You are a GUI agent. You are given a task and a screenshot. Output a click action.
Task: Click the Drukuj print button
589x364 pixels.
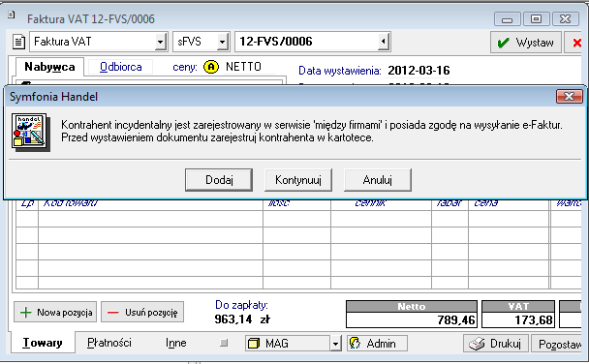[496, 344]
